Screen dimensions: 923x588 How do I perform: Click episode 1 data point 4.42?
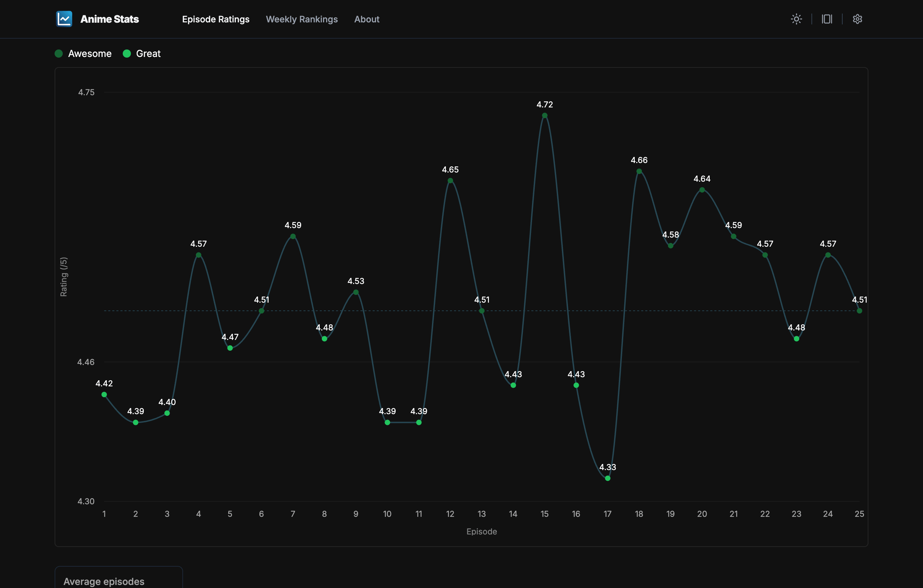[x=104, y=394]
